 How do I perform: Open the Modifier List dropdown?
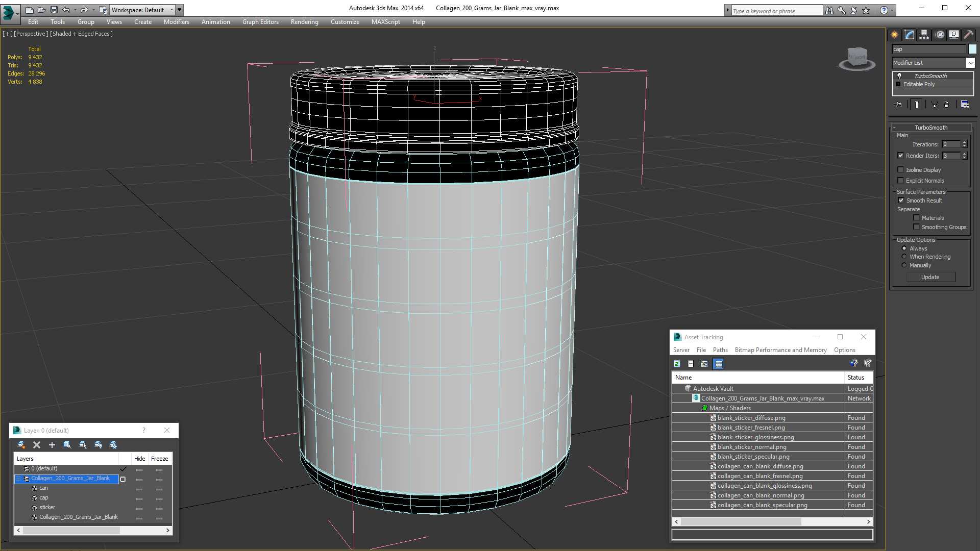[970, 63]
